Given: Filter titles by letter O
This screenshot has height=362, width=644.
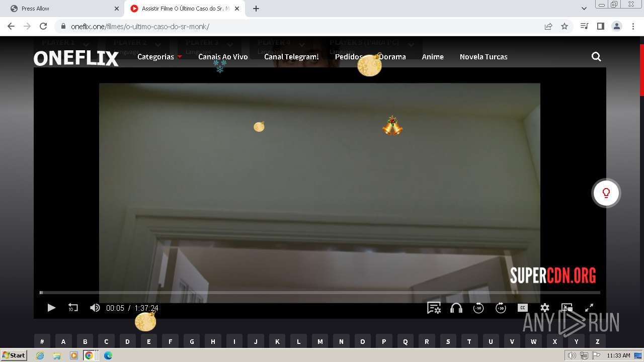Looking at the screenshot, I should click(x=362, y=341).
